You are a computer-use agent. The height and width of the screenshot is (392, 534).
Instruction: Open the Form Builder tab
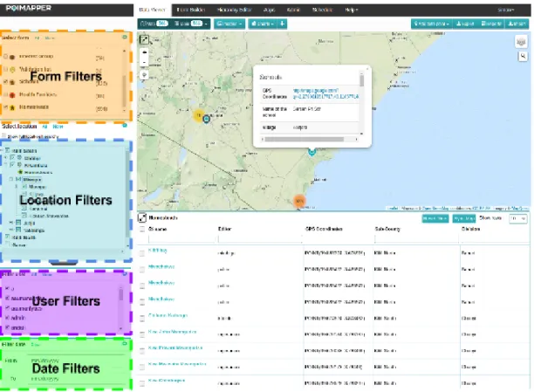[x=191, y=10]
